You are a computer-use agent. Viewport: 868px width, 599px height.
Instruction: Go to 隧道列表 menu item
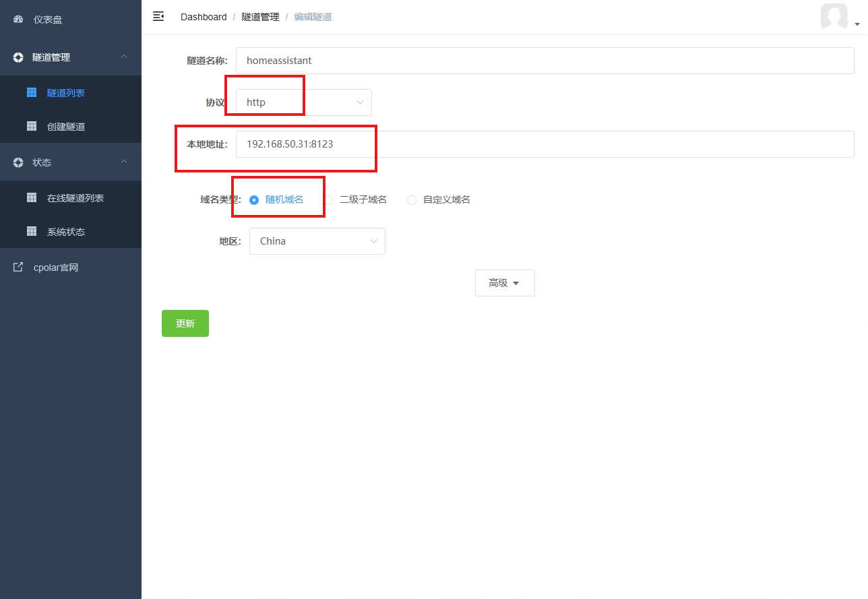[x=71, y=92]
